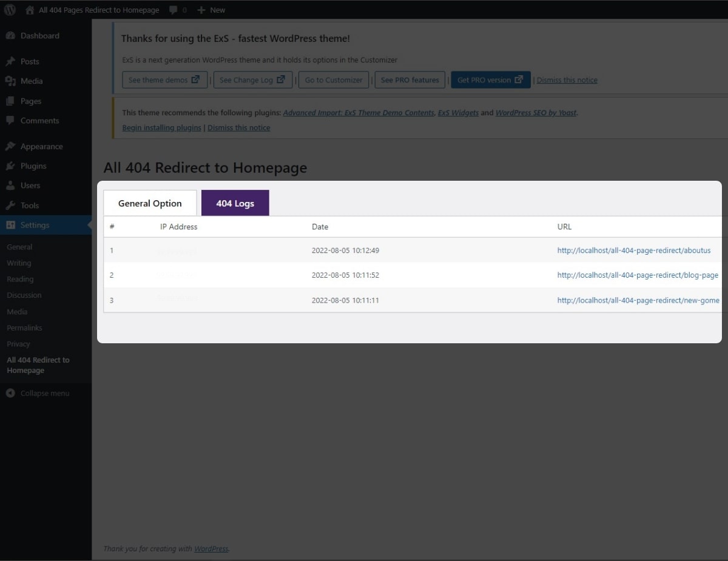The height and width of the screenshot is (561, 728).
Task: Select the 404 Logs tab
Action: pos(235,203)
